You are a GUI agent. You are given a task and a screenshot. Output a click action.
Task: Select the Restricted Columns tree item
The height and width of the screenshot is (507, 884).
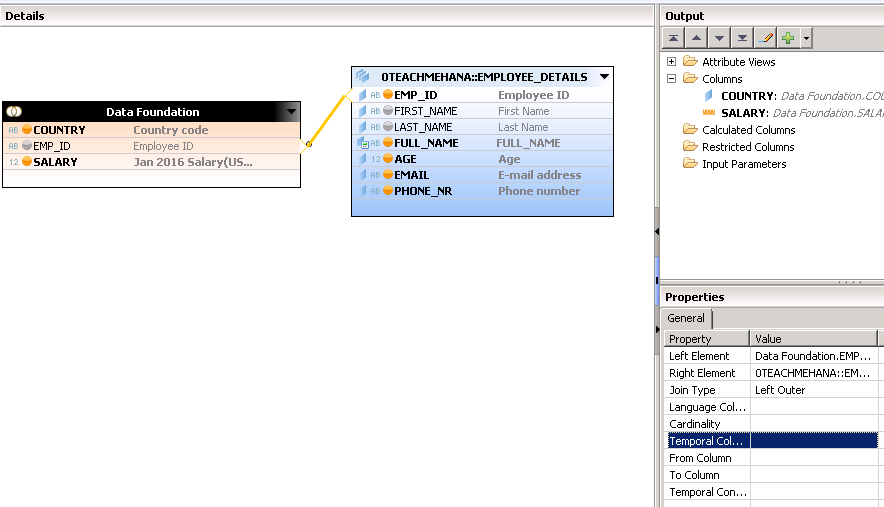748,147
